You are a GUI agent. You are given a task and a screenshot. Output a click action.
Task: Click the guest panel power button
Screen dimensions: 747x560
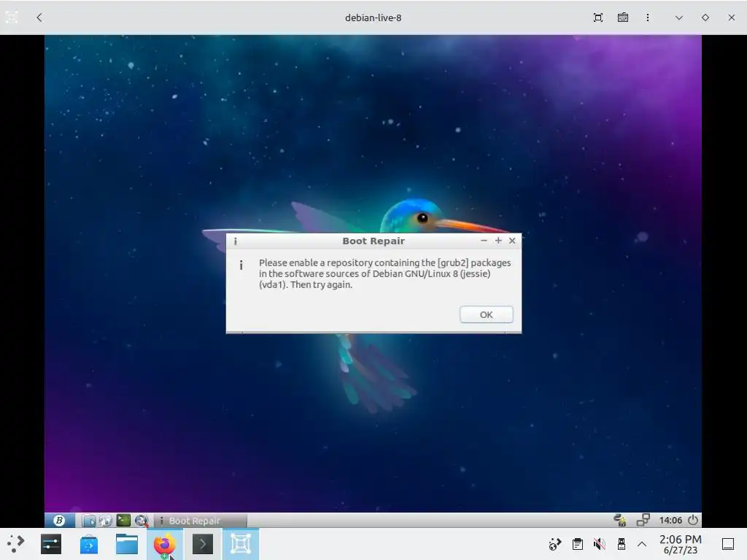(693, 520)
